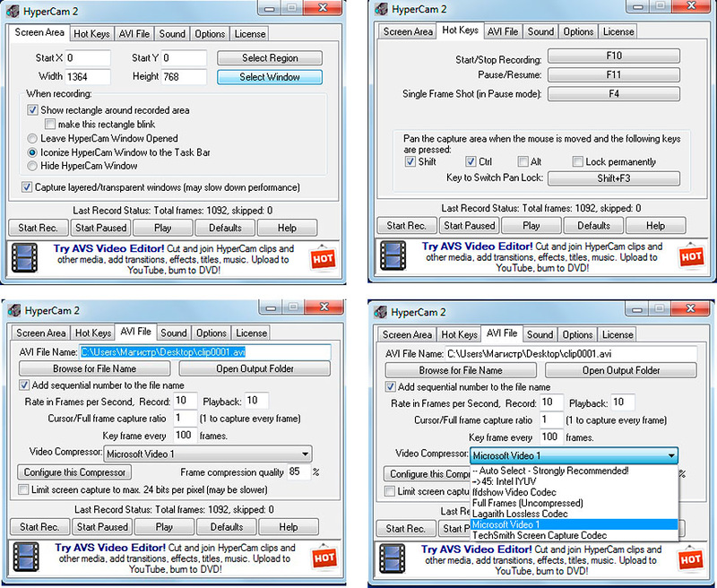Enable 'Show rectangle around recorded area' checkbox
The image size is (717, 588).
point(32,110)
